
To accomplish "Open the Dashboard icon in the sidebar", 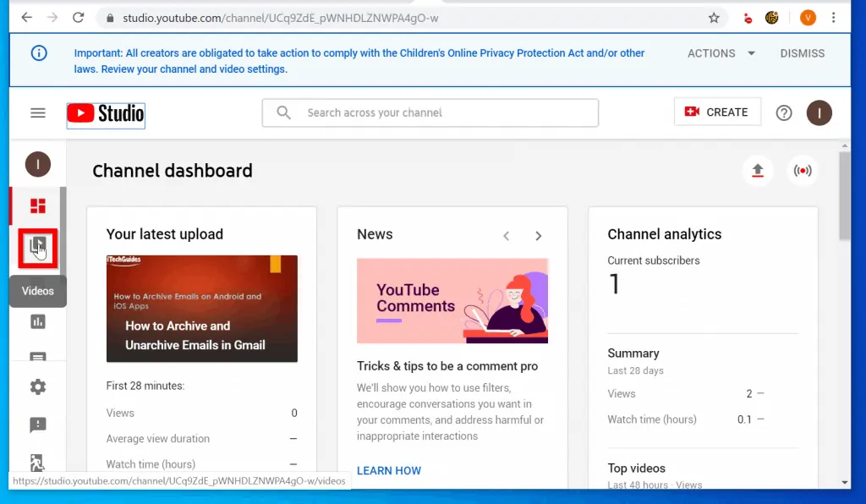I will [x=37, y=205].
